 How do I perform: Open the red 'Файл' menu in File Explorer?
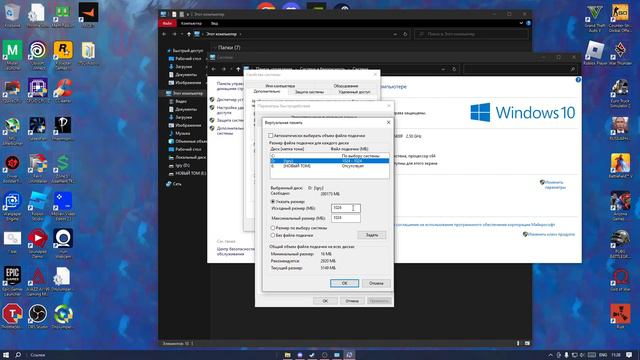pyautogui.click(x=167, y=23)
